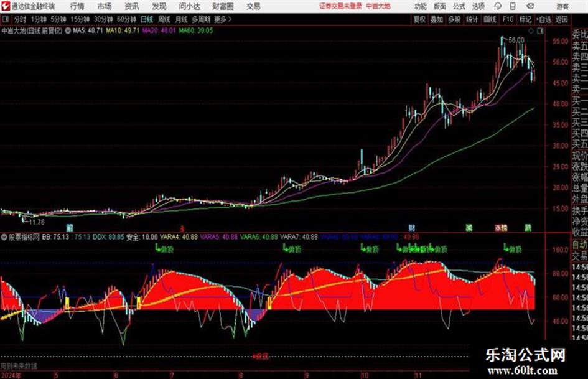Click the 证券交易未登录 login link
Screen dimensions: 588x379
340,6
